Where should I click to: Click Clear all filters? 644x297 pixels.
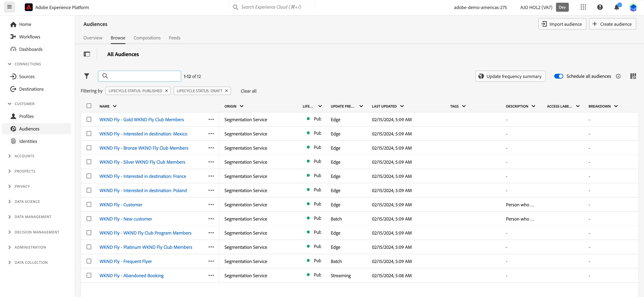click(x=249, y=91)
